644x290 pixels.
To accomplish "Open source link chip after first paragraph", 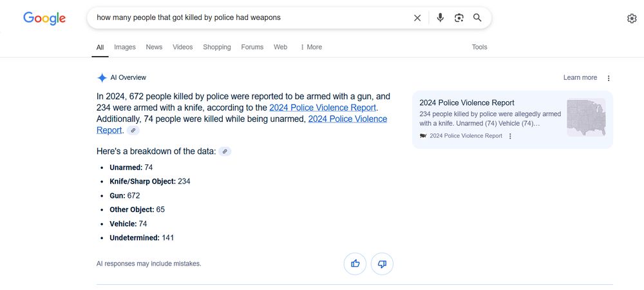I will tap(133, 130).
